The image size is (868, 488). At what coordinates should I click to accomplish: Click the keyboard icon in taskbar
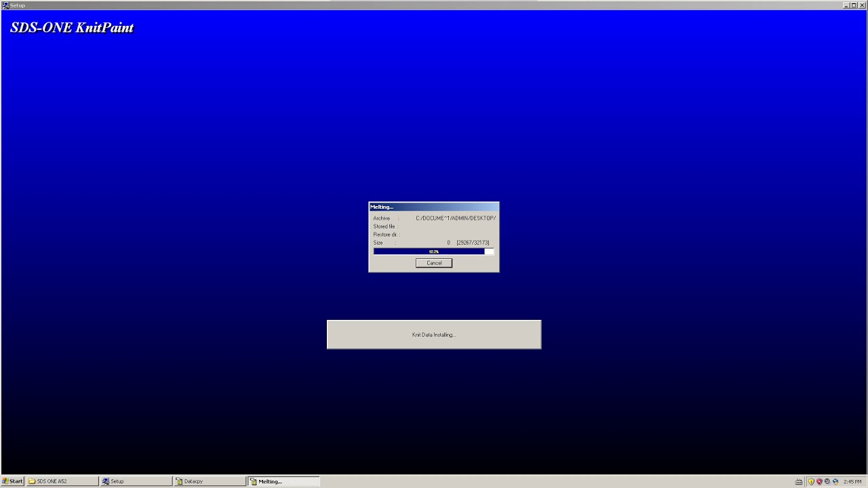pos(799,482)
